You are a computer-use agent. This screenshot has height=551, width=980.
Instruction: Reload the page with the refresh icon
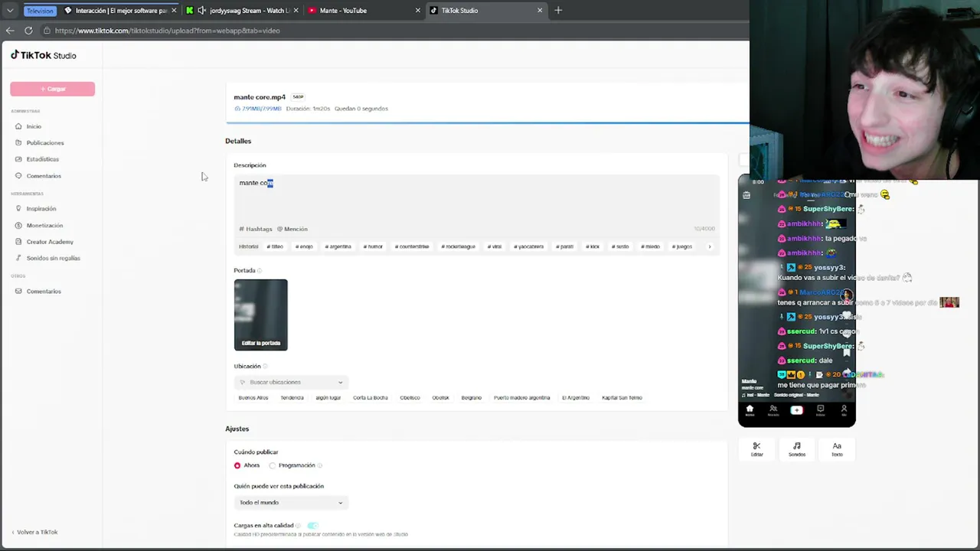pos(28,31)
